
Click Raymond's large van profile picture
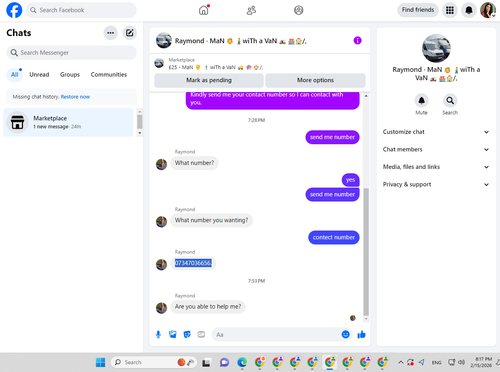tap(436, 48)
